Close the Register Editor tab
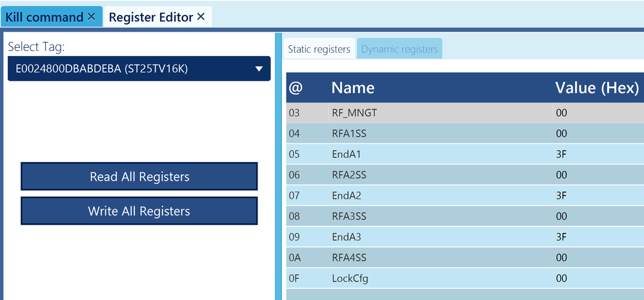This screenshot has height=300, width=644. point(201,17)
